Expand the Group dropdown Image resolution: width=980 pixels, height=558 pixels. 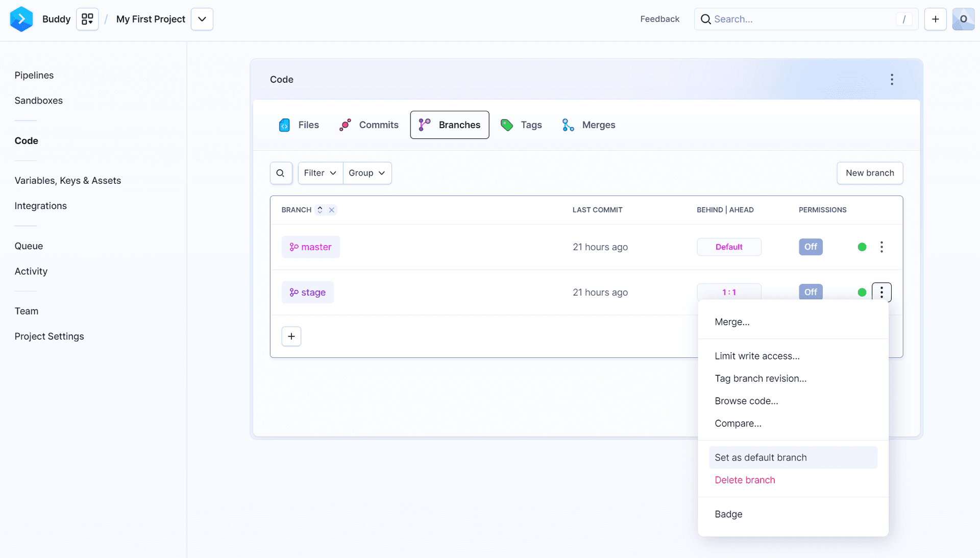(x=366, y=173)
